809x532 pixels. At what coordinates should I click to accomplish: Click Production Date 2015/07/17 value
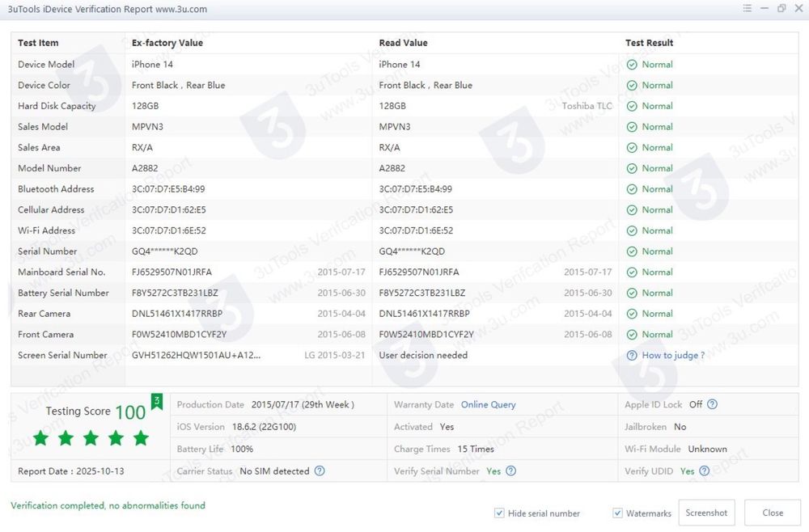[x=303, y=405]
